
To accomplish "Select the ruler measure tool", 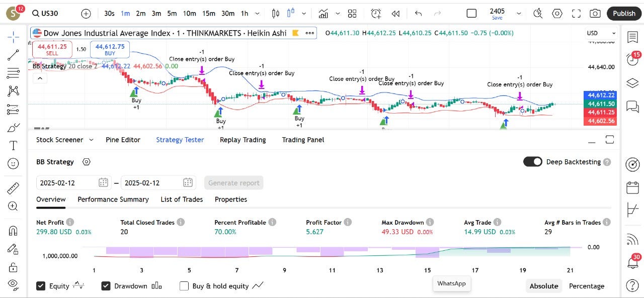I will click(x=14, y=188).
